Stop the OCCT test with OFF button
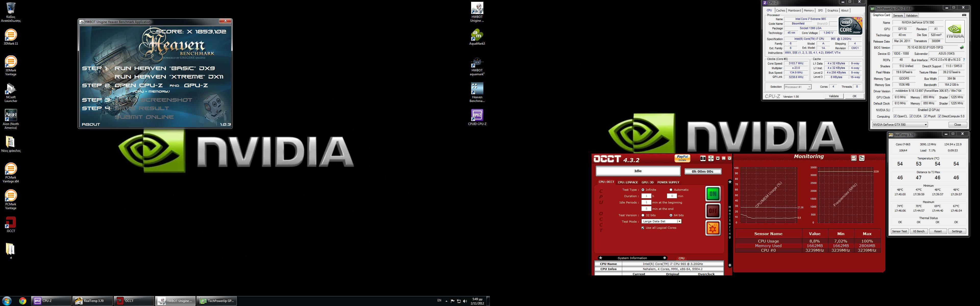The width and height of the screenshot is (980, 306). (x=713, y=211)
